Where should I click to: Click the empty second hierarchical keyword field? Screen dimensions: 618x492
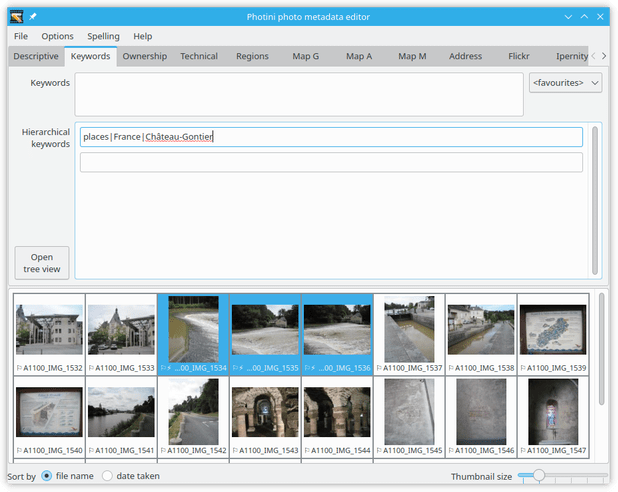point(331,162)
